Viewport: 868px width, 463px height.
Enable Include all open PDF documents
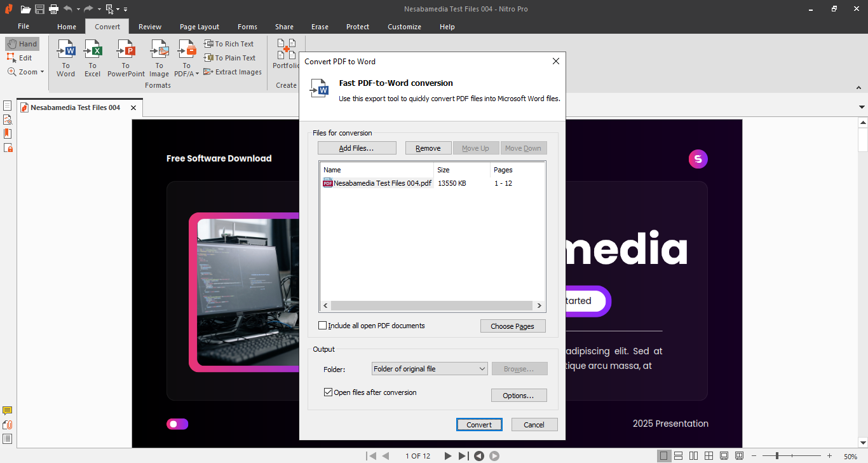(322, 326)
